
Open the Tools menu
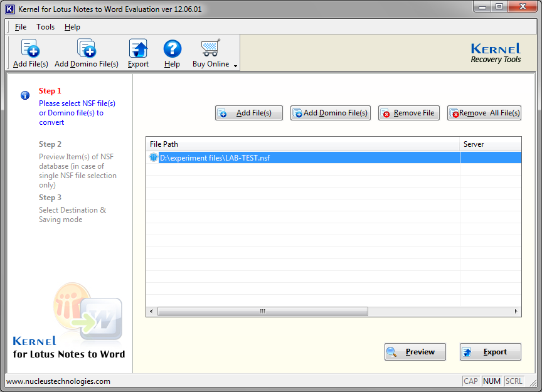pos(46,27)
